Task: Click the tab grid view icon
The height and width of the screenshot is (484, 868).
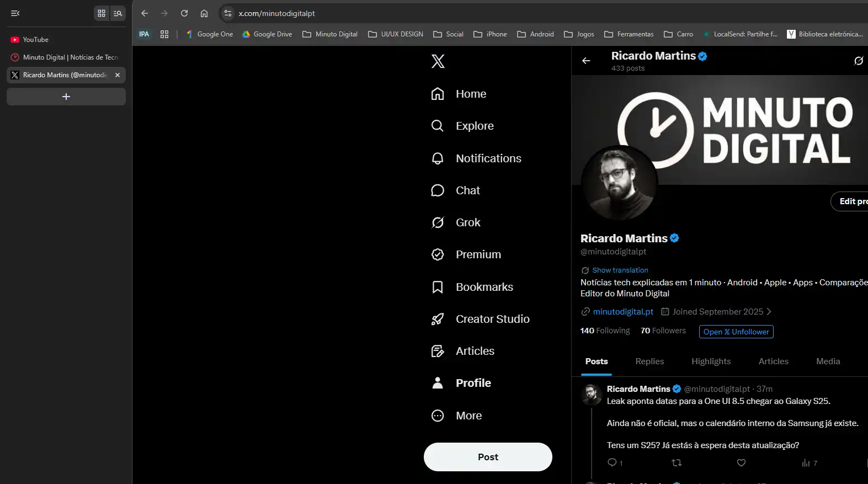Action: coord(102,13)
